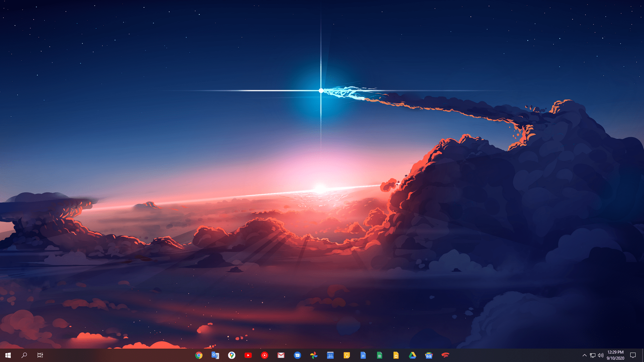Open the volume control
The width and height of the screenshot is (644, 362).
[x=601, y=355]
